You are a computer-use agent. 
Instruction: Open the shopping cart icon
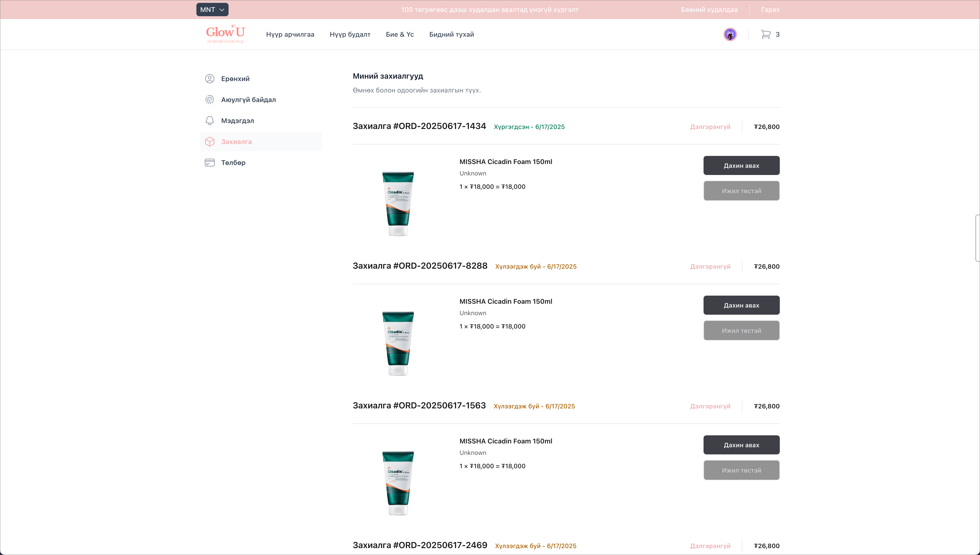tap(766, 34)
